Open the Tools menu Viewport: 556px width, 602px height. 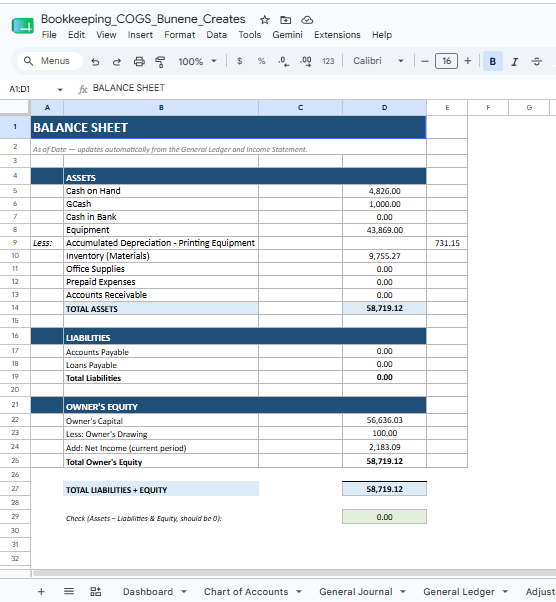tap(250, 35)
